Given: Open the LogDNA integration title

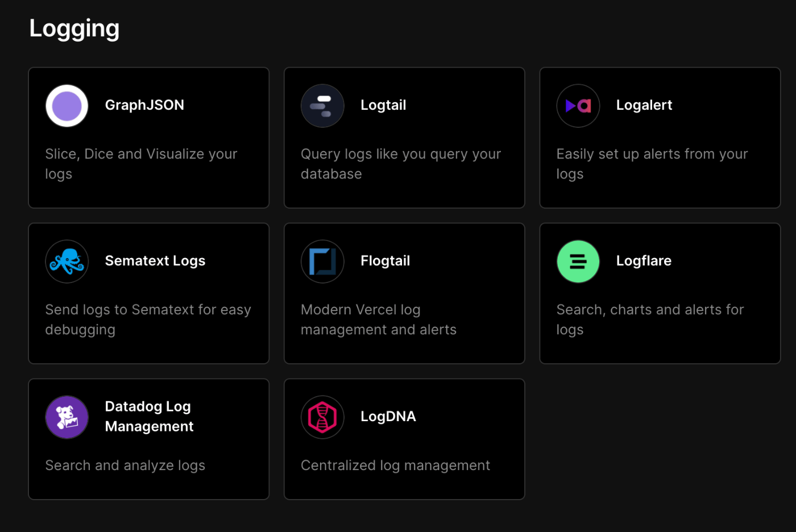Looking at the screenshot, I should tap(388, 417).
